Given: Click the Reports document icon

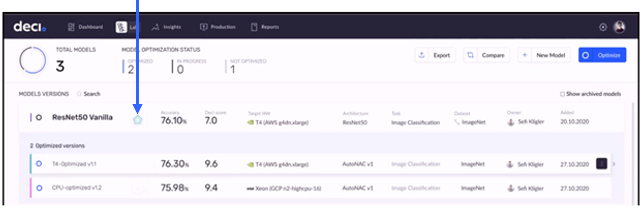Looking at the screenshot, I should (254, 27).
